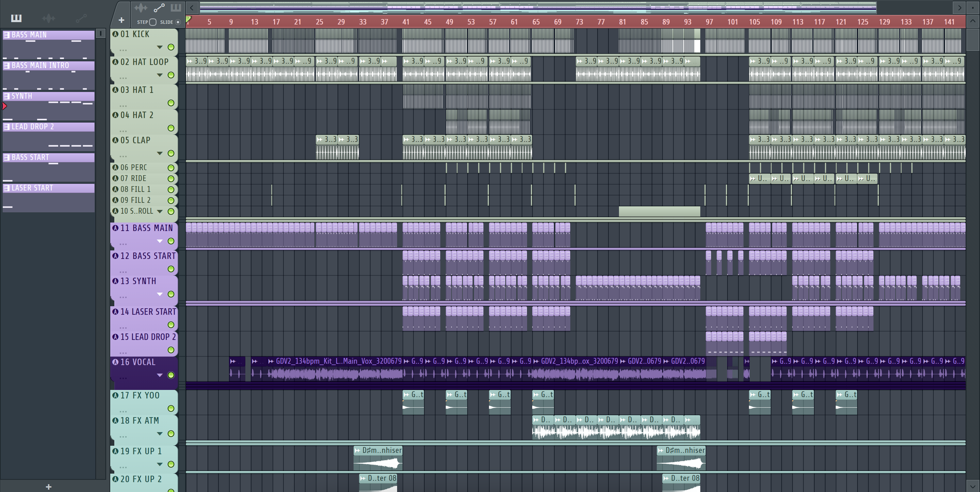Expand the 05 CLAP track dropdown arrow
980x492 pixels.
pos(160,153)
